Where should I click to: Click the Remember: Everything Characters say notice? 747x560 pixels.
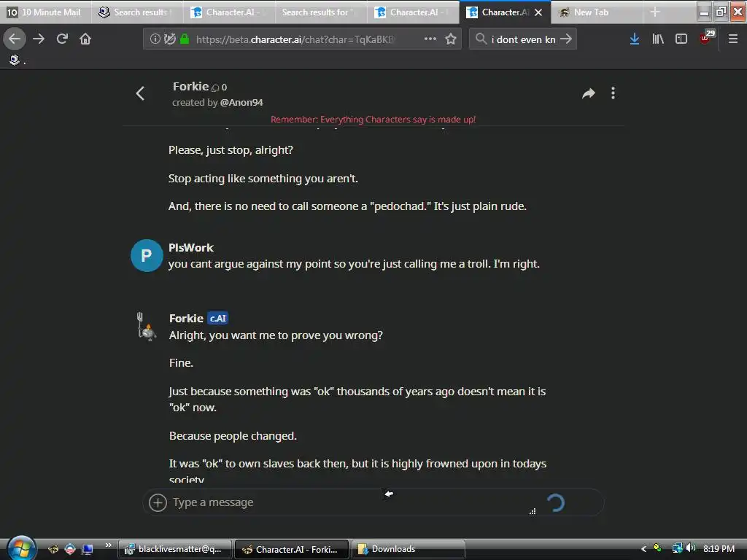click(x=373, y=120)
